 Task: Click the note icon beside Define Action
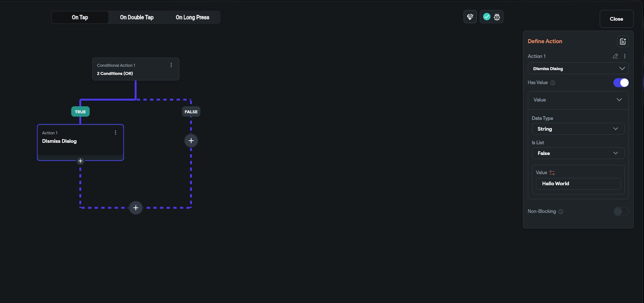623,42
